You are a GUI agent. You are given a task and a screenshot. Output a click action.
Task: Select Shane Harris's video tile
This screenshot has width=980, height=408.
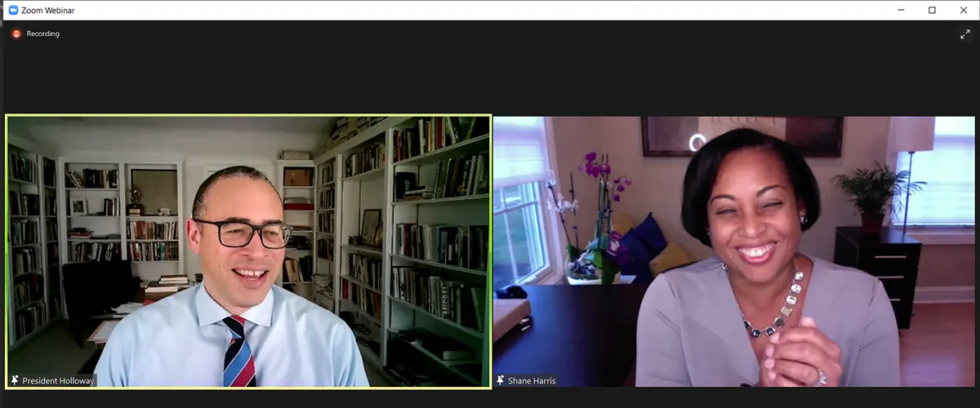734,251
